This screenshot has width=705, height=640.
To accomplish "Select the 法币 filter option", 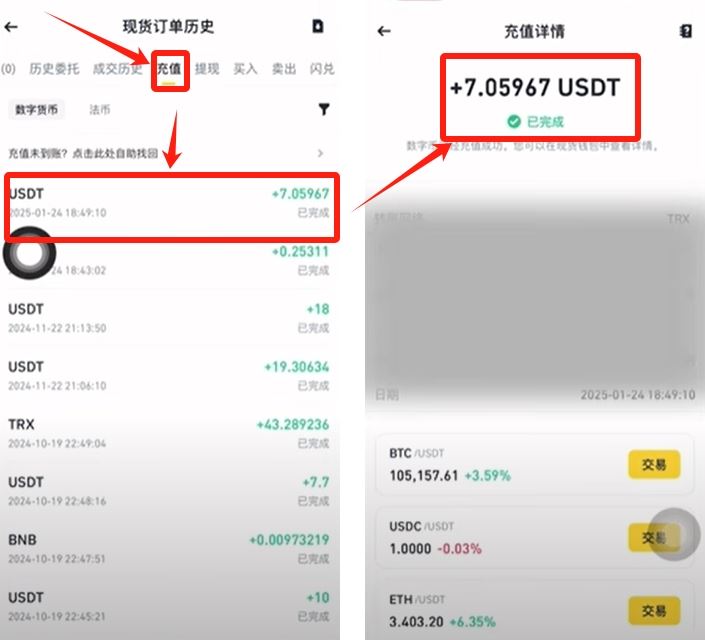I will [x=100, y=110].
